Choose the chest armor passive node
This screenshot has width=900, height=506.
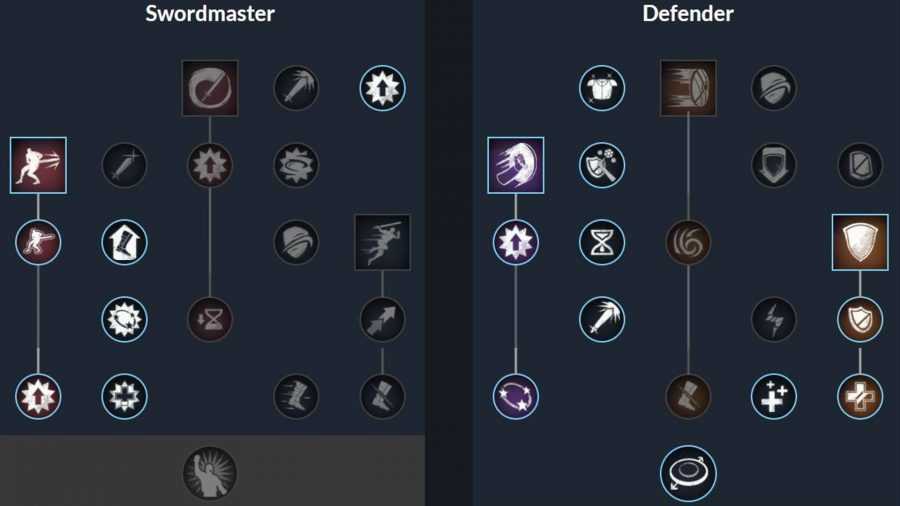[602, 88]
